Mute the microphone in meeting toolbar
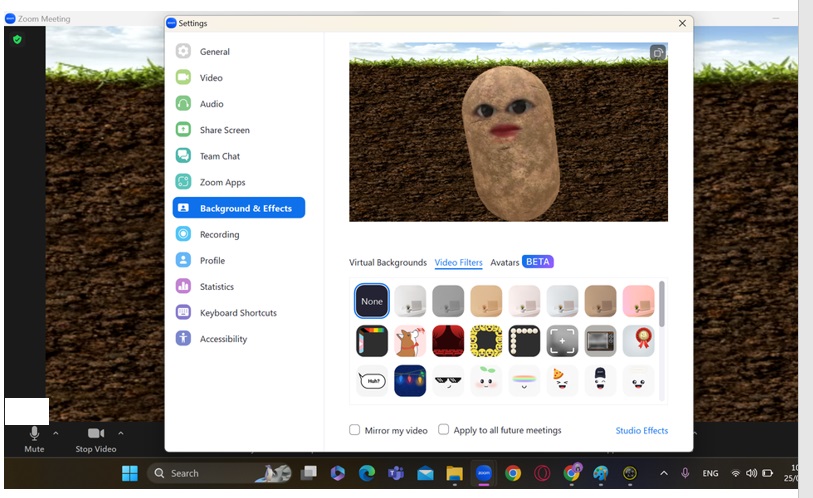This screenshot has width=813, height=498. pos(34,438)
